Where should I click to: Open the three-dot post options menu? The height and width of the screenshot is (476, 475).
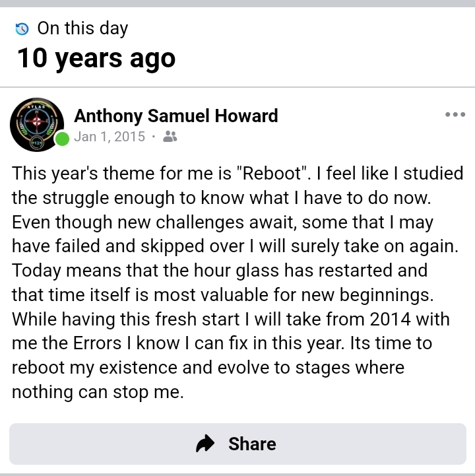coord(455,115)
